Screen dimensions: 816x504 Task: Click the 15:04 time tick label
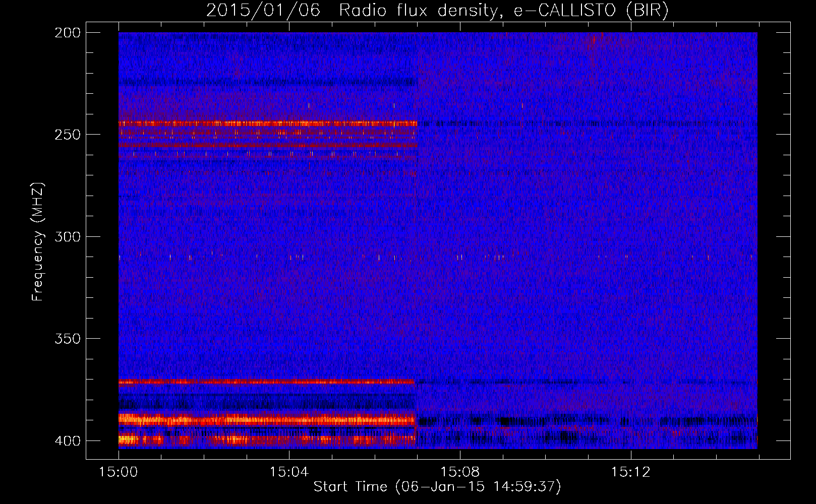point(289,472)
